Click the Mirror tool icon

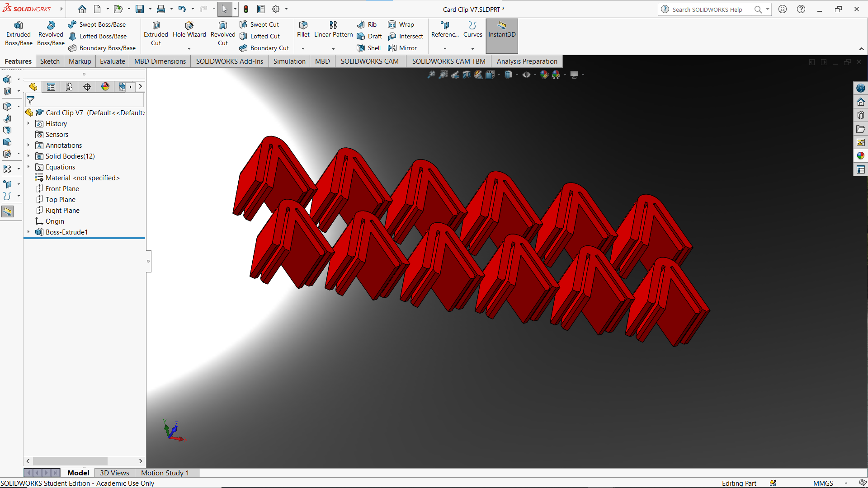390,47
